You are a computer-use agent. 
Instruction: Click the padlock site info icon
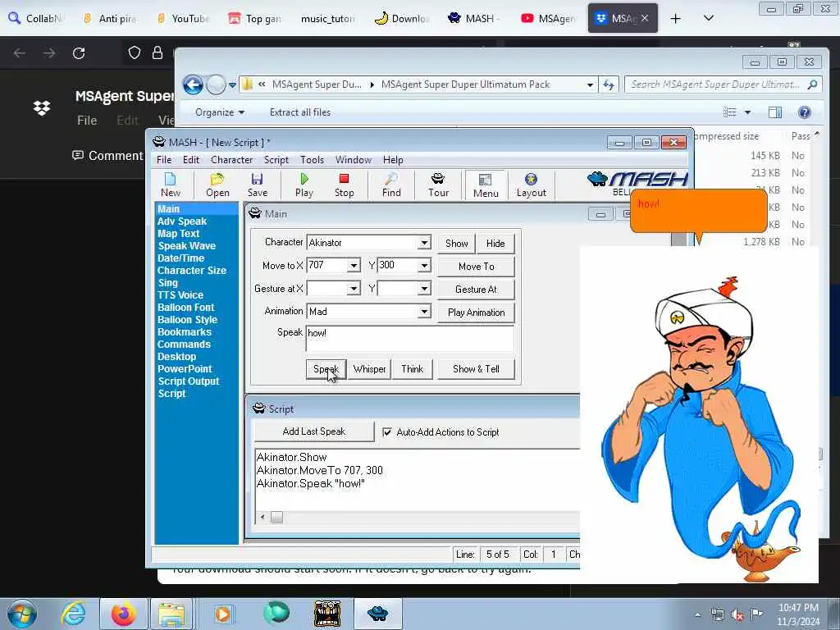[157, 52]
